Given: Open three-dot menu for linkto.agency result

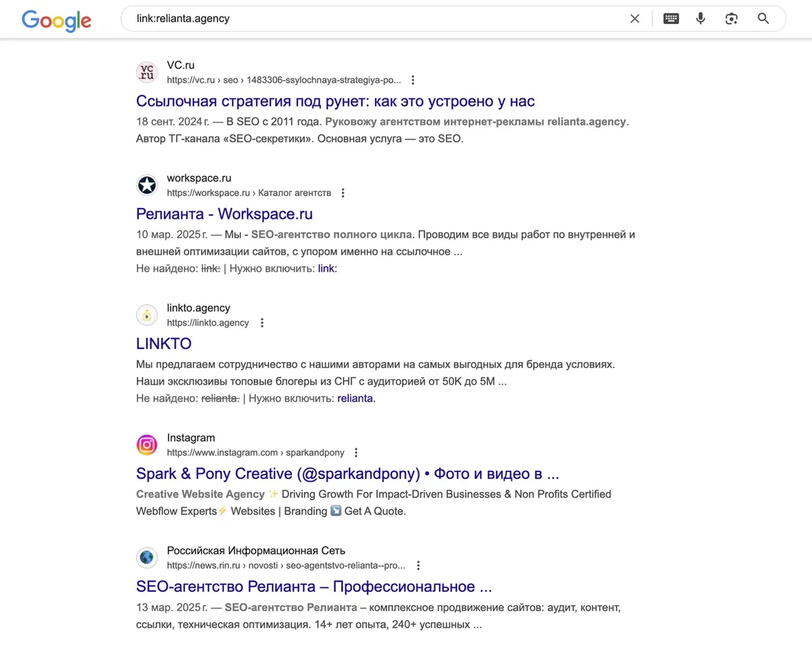Looking at the screenshot, I should pos(262,323).
